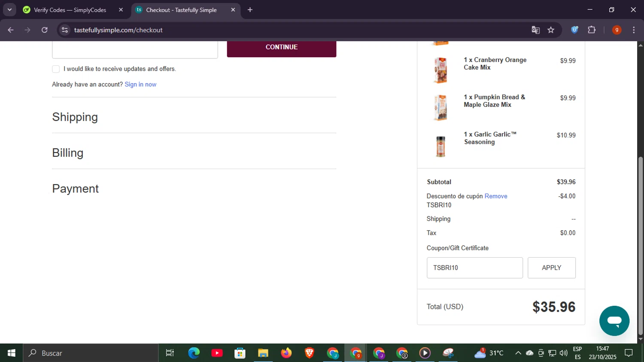Launch Microsoft Edge from taskbar
Screen dimensions: 644x362
[x=194, y=353]
